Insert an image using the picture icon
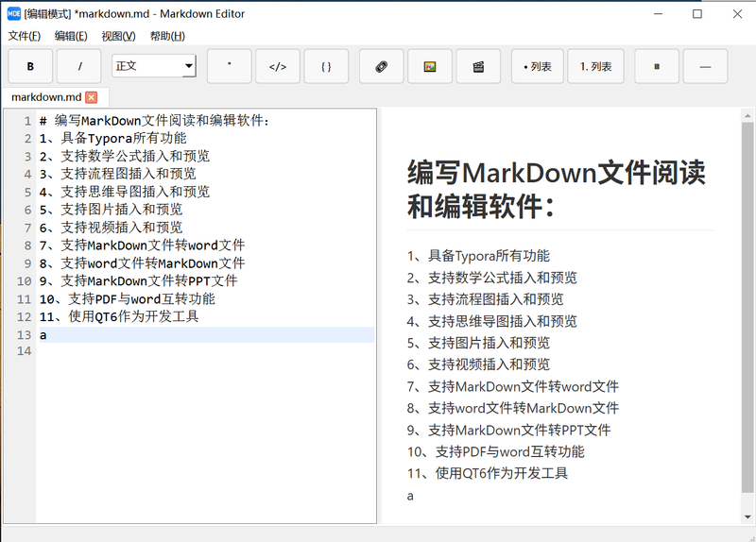 [x=430, y=66]
